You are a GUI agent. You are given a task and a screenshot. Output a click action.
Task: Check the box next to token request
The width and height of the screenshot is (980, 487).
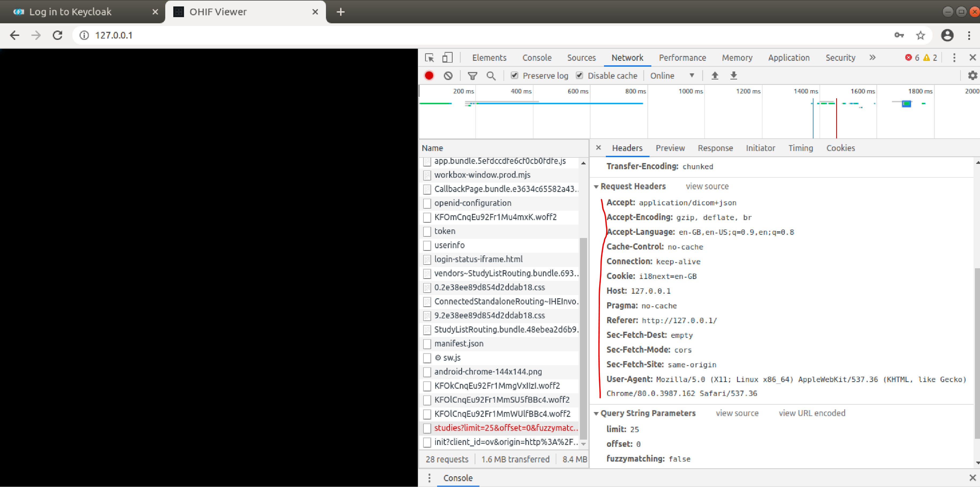(427, 231)
